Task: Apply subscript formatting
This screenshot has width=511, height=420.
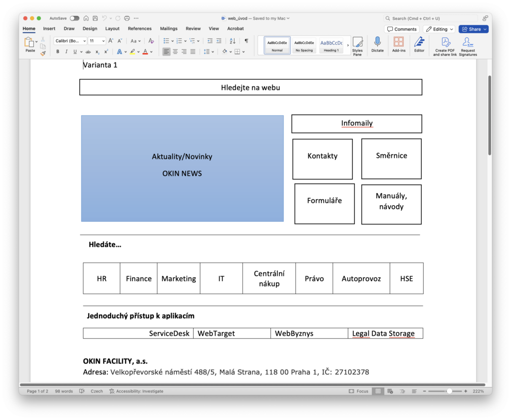Action: 97,52
